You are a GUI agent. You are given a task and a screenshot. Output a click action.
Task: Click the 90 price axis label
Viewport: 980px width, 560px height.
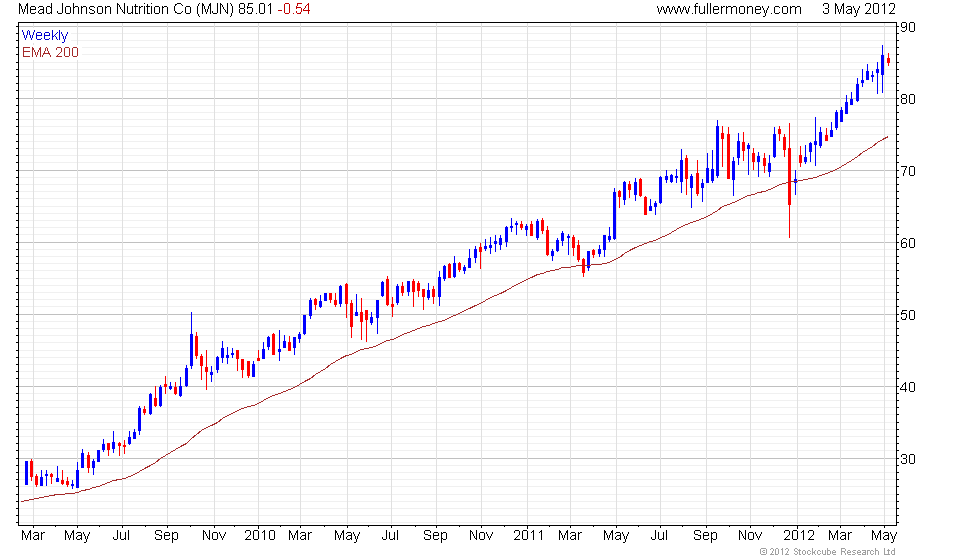(x=908, y=28)
